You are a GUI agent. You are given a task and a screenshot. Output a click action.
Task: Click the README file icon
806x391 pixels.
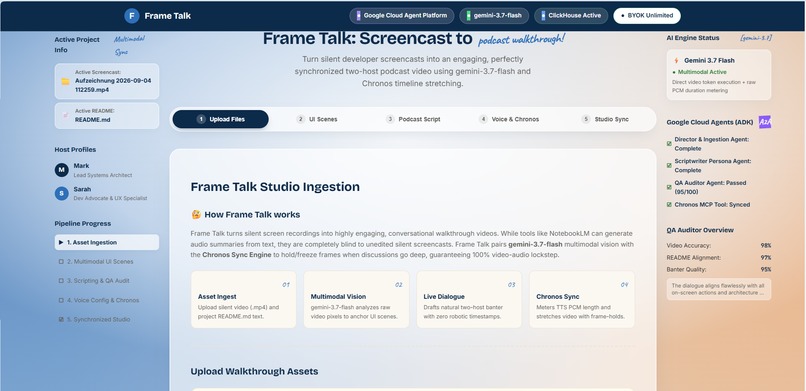pyautogui.click(x=65, y=116)
